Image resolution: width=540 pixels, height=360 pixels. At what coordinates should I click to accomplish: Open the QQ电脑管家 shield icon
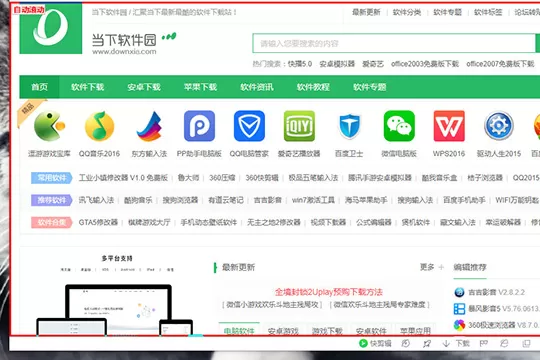coord(249,126)
